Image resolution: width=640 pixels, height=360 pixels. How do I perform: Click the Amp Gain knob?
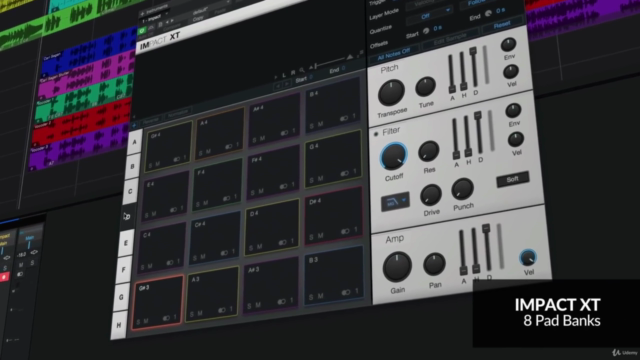tap(396, 267)
